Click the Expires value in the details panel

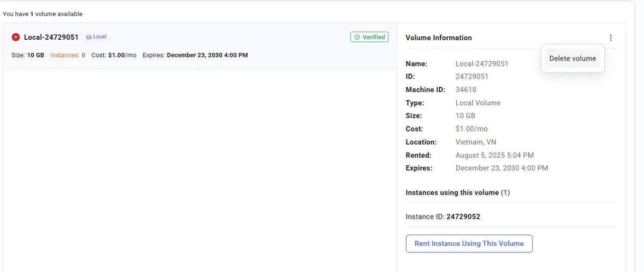502,168
